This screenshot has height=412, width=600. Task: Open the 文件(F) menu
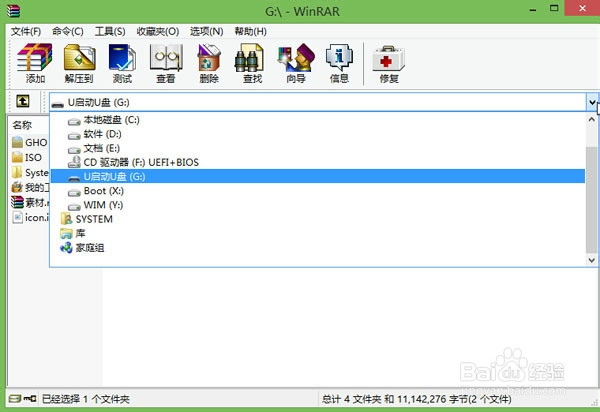(26, 31)
